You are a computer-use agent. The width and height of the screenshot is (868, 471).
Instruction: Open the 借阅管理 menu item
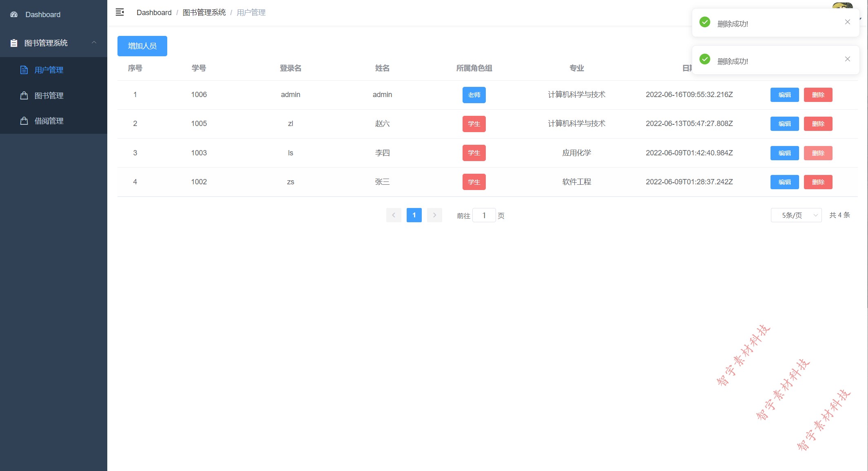53,121
